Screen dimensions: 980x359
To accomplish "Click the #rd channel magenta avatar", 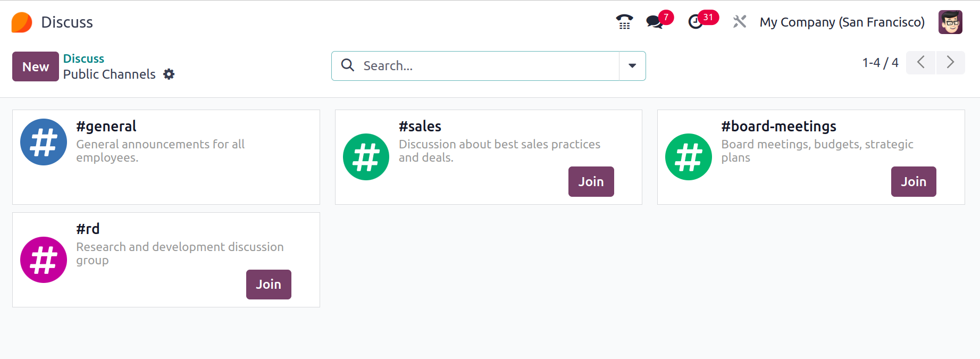I will click(44, 260).
